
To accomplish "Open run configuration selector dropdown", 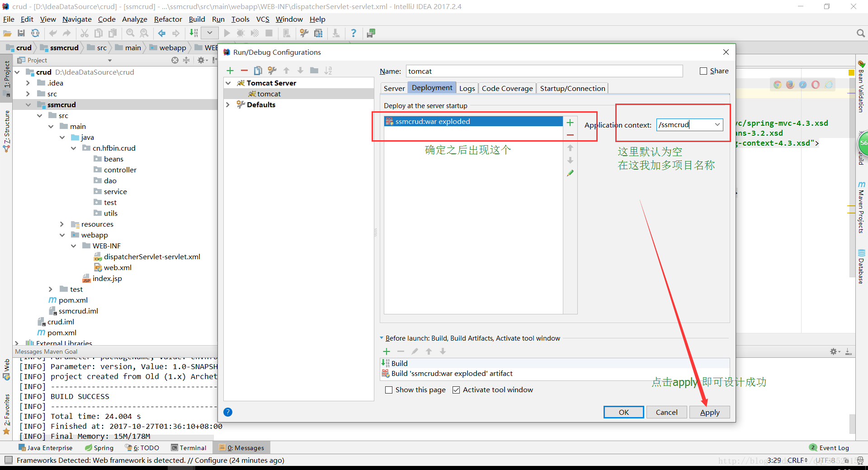I will pos(210,33).
